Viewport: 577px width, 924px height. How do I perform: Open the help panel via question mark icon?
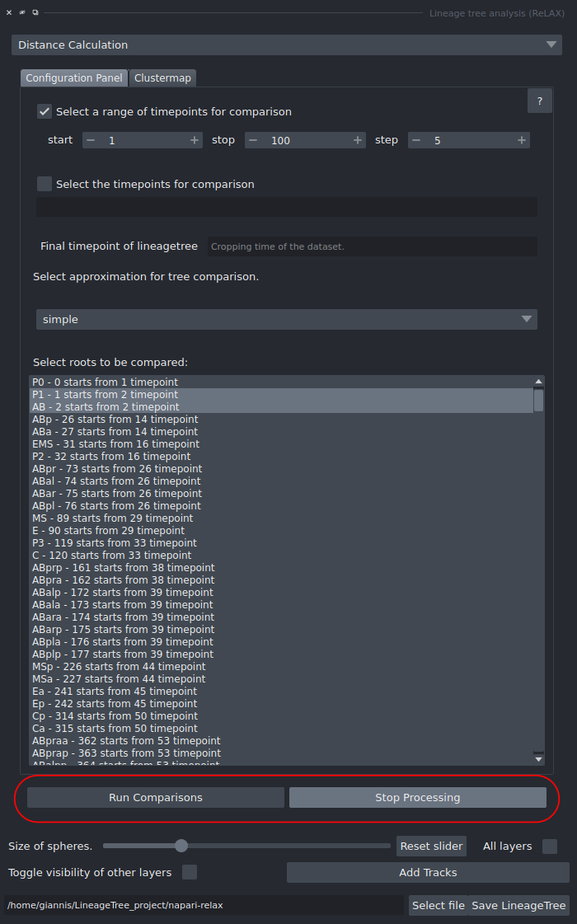(x=539, y=101)
